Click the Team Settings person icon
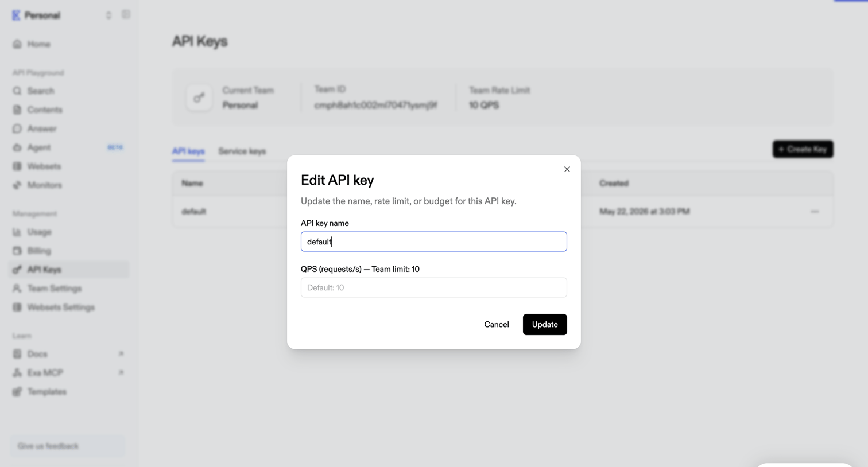Screen dimensions: 868x467 (x=17, y=289)
